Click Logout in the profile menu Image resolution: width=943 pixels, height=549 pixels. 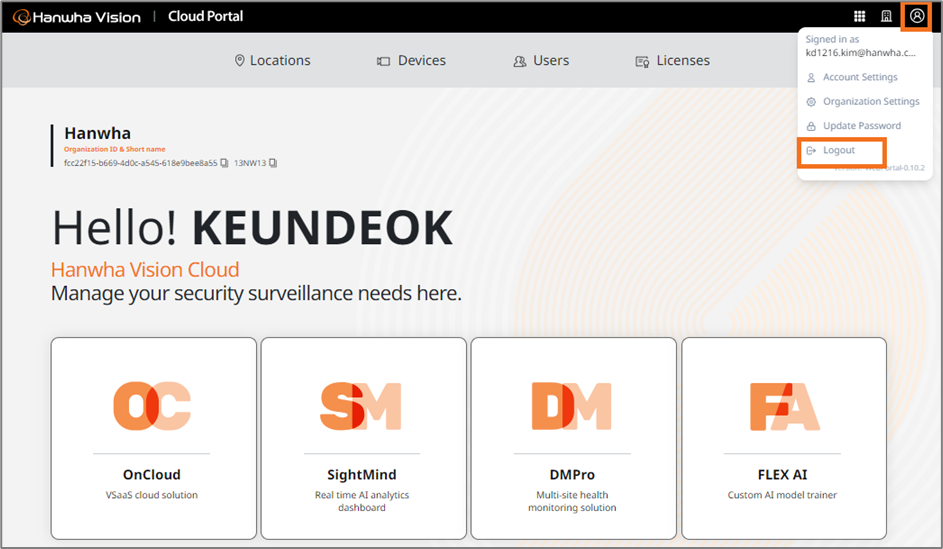coord(838,151)
